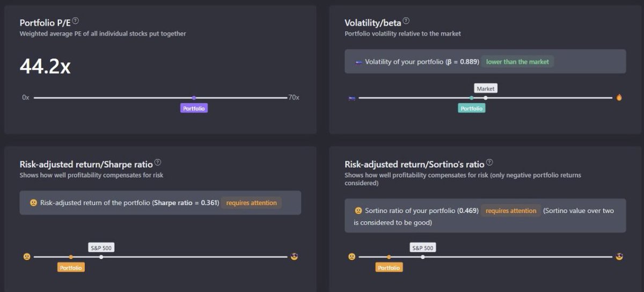Click the fire icon on volatility scale

(x=619, y=98)
